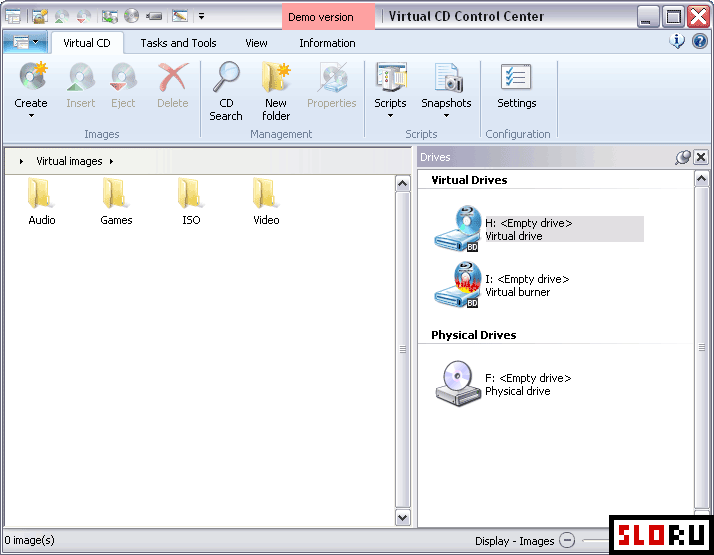Click the Delete image icon

tap(173, 77)
